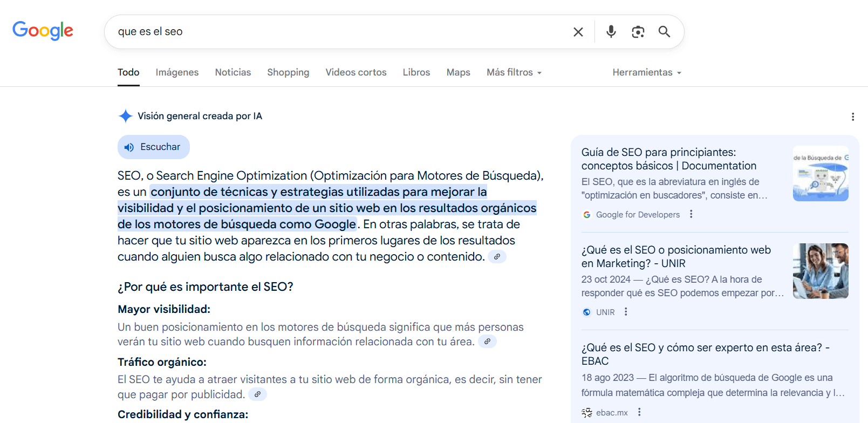Click 'Credibilidad y confianza:' subheading
The width and height of the screenshot is (868, 423).
[183, 414]
